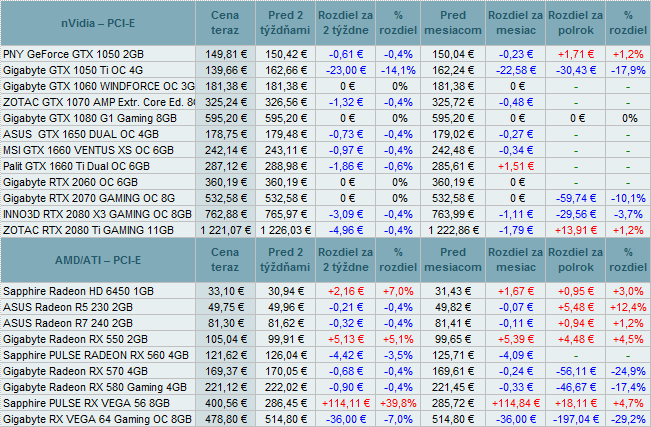
Task: Select the +12,4% half-year percentage
Action: [628, 307]
